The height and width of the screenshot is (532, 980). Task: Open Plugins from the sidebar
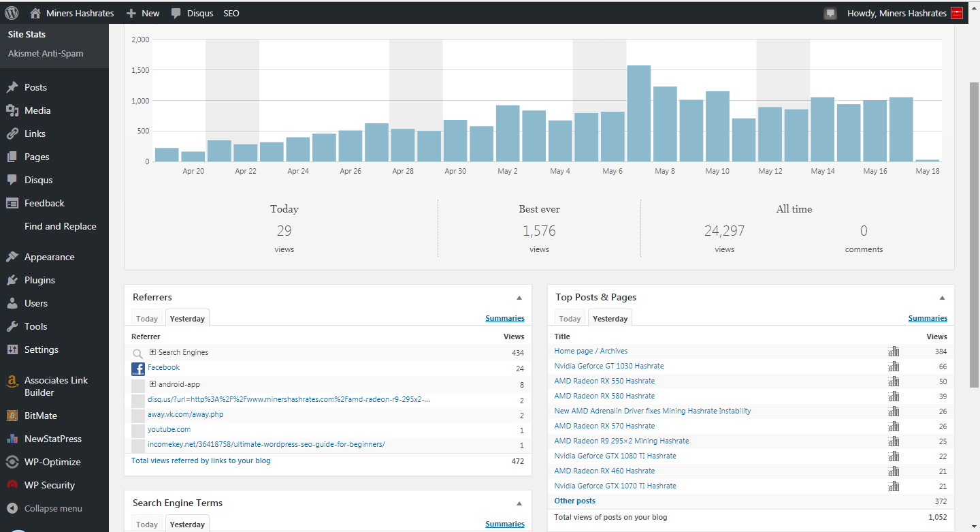[x=39, y=280]
